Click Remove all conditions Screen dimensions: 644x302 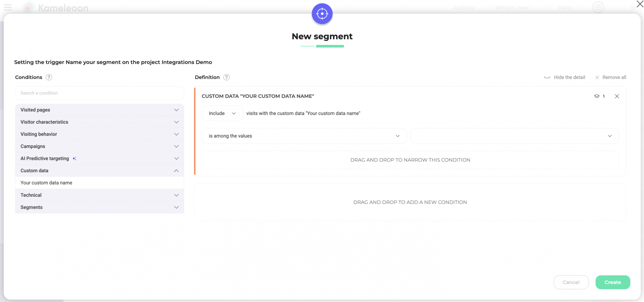(610, 77)
